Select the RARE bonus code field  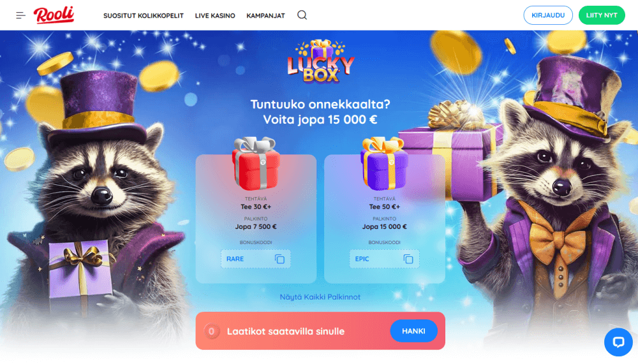(256, 259)
